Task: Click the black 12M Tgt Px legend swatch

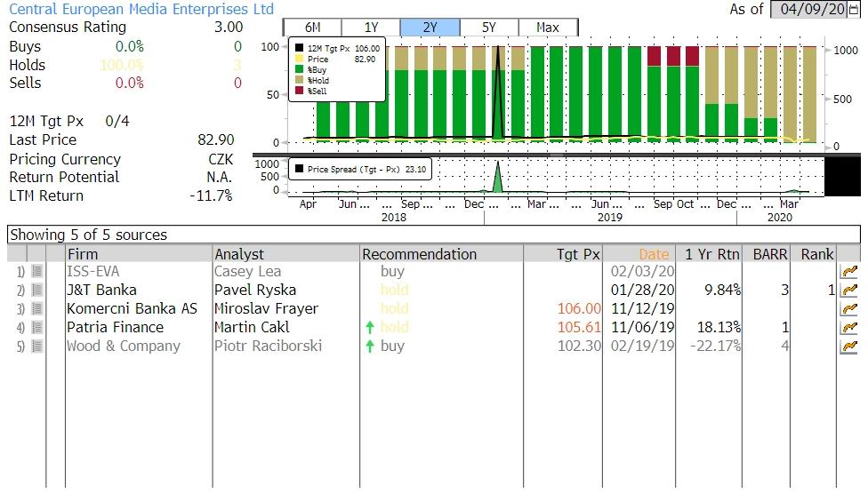Action: point(299,48)
